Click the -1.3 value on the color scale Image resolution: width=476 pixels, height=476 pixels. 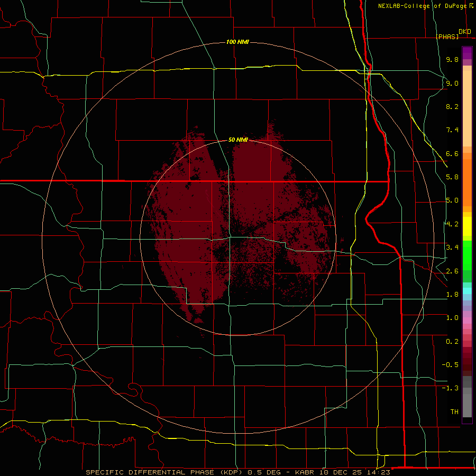click(x=450, y=388)
